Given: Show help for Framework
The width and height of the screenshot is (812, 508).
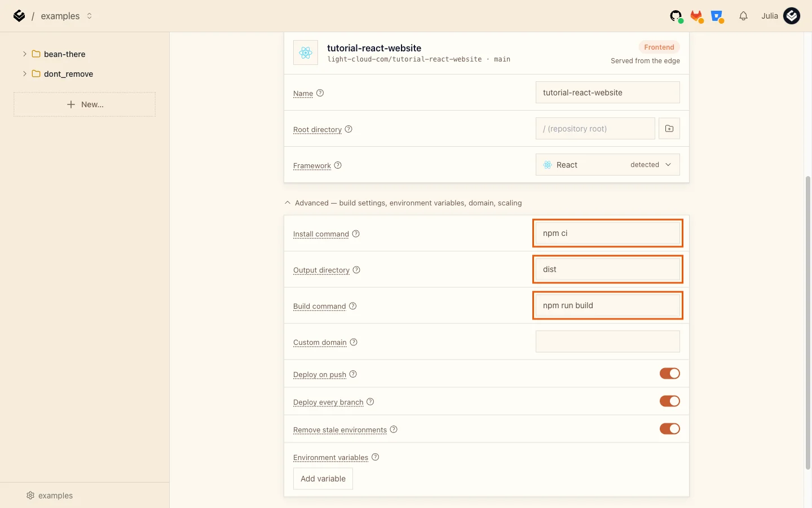Looking at the screenshot, I should 338,165.
